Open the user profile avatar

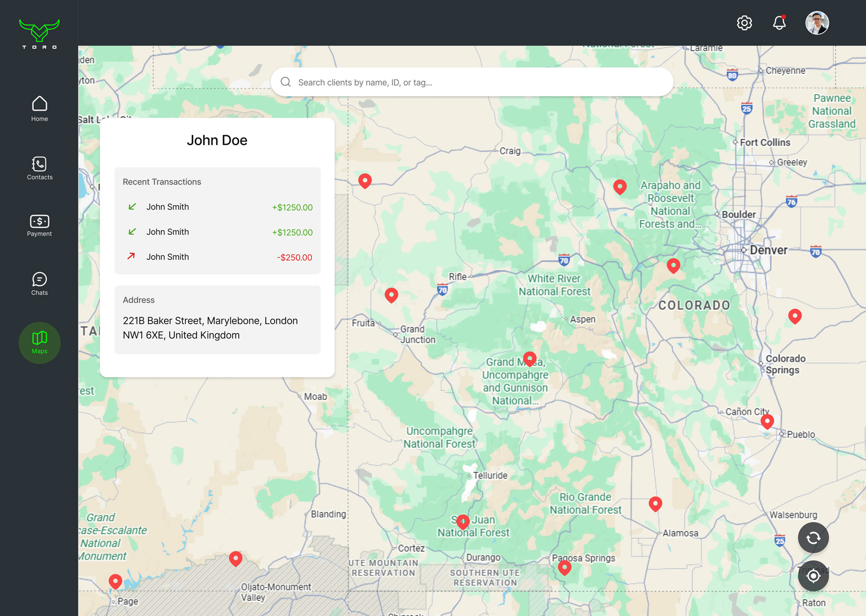pyautogui.click(x=817, y=23)
